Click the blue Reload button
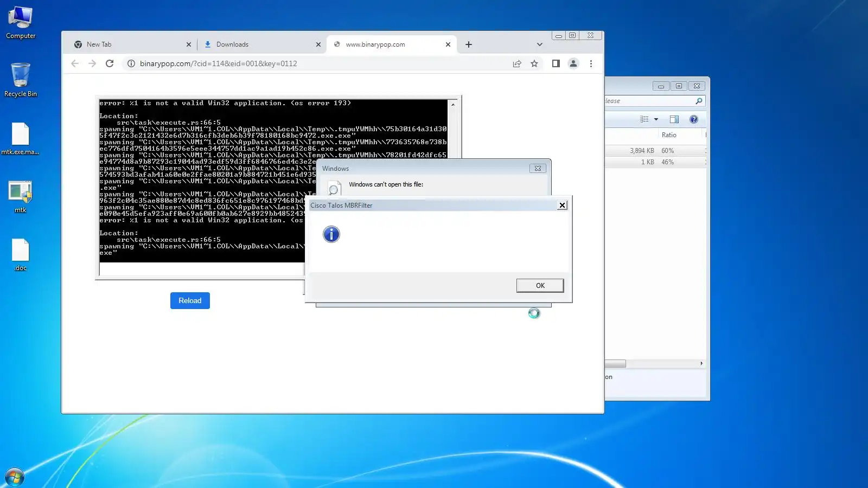 click(190, 300)
